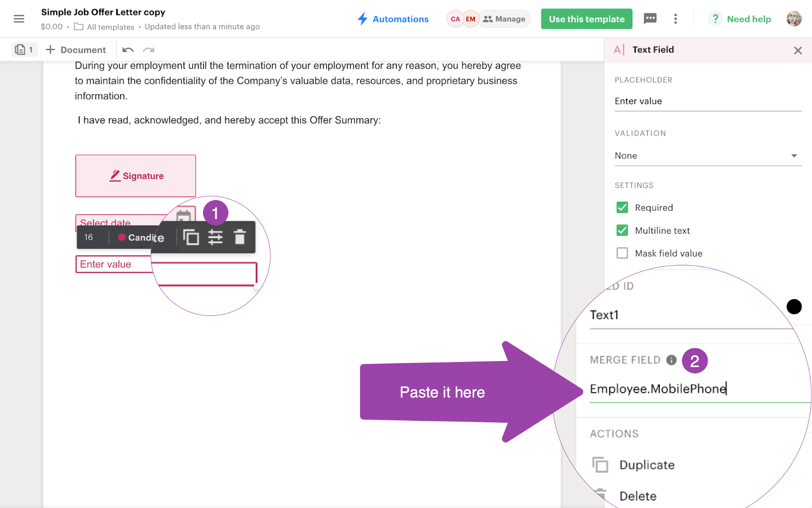Open the calendar icon on date field

click(x=183, y=216)
